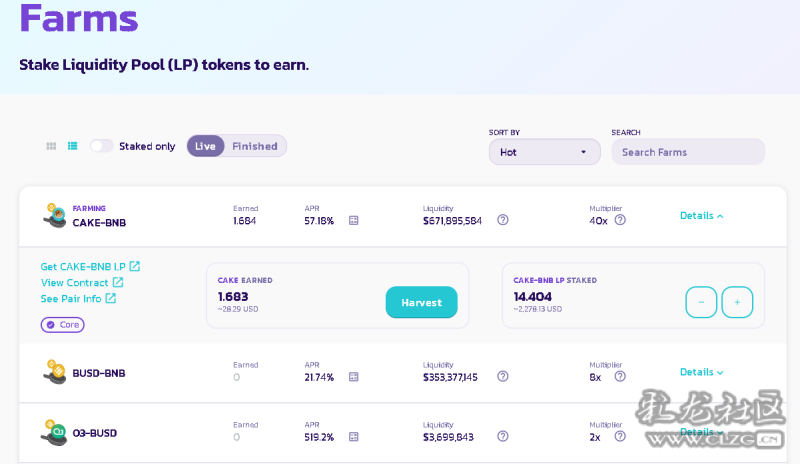Click the $671,895,584 liquidity value
This screenshot has height=464, width=800.
click(x=452, y=221)
